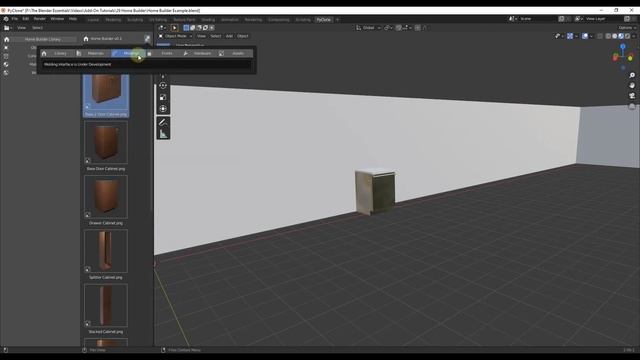Open the viewport View menu
Viewport: 640px width, 360px height.
pos(201,36)
